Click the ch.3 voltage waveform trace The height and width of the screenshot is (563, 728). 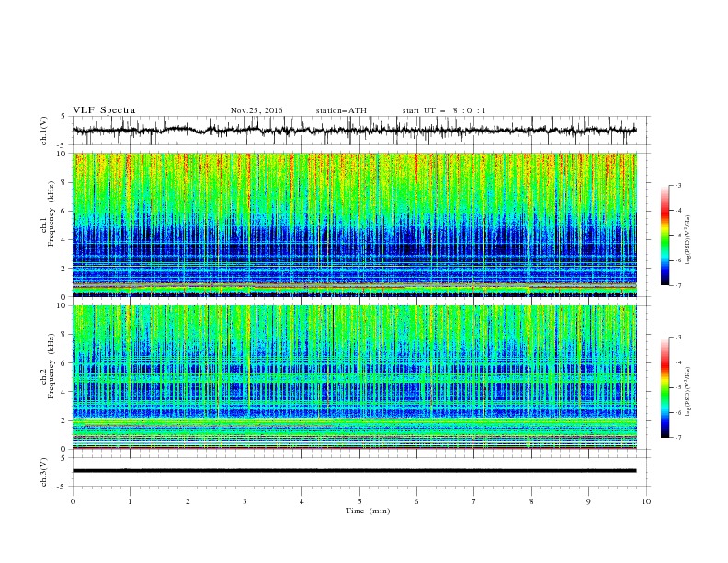pos(355,471)
